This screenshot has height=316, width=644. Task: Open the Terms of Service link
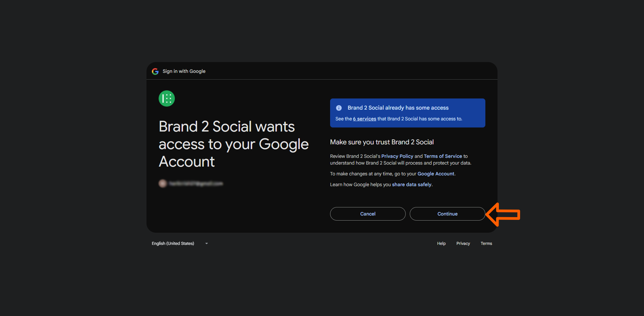tap(442, 156)
